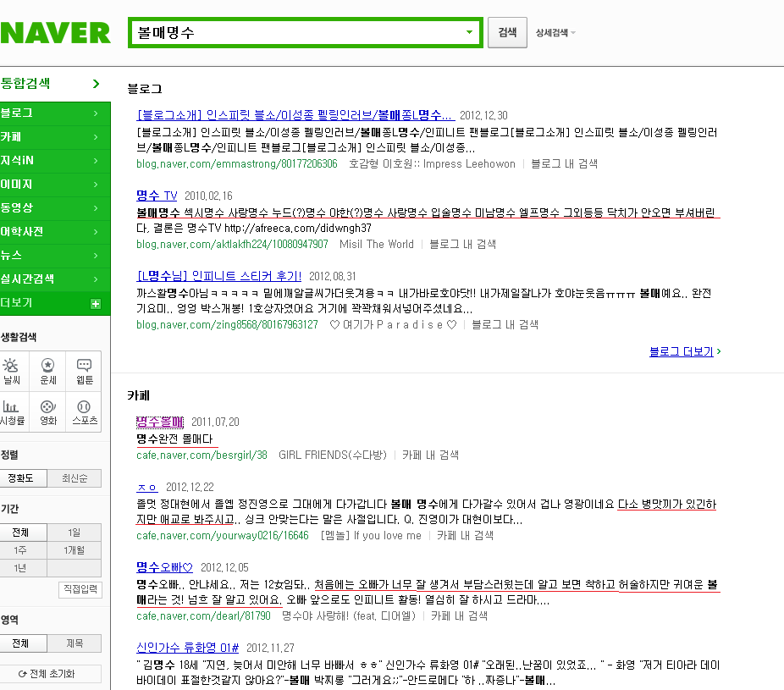Image resolution: width=784 pixels, height=690 pixels.
Task: Open the GIRL FRIENDS(수다방) cafe name
Action: point(333,455)
